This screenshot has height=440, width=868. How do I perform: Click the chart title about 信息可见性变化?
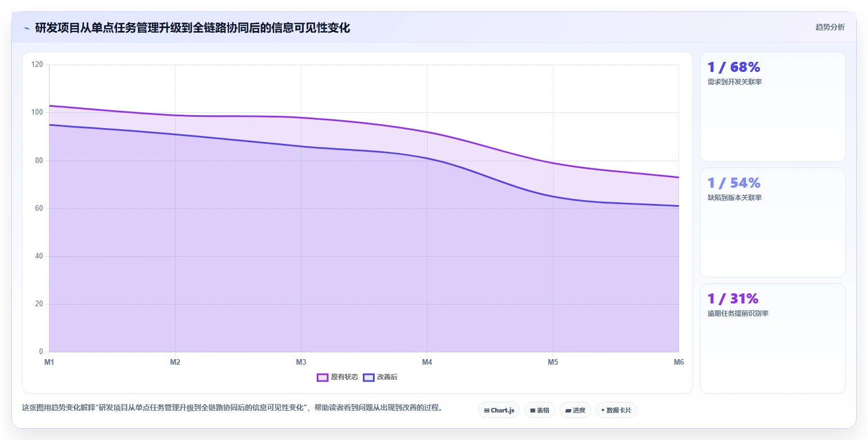click(192, 28)
